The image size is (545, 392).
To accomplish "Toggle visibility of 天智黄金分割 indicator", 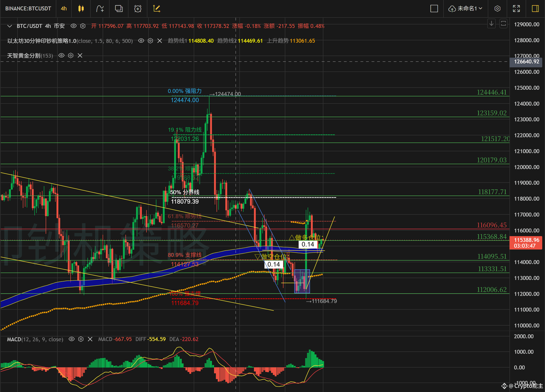I will 62,56.
